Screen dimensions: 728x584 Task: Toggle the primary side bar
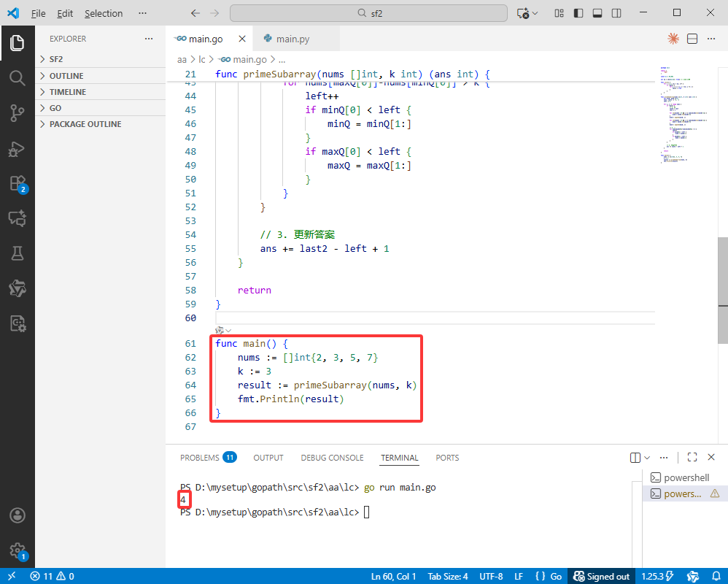click(578, 13)
